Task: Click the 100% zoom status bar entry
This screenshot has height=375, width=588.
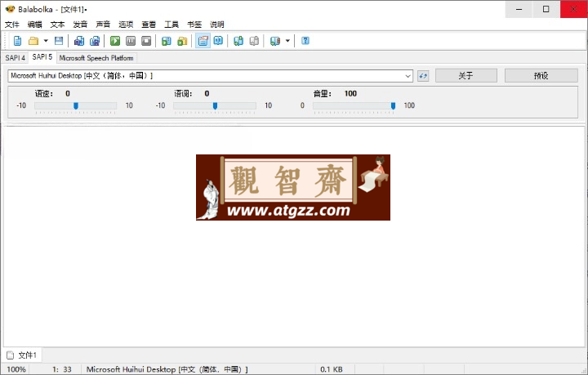Action: pyautogui.click(x=16, y=369)
